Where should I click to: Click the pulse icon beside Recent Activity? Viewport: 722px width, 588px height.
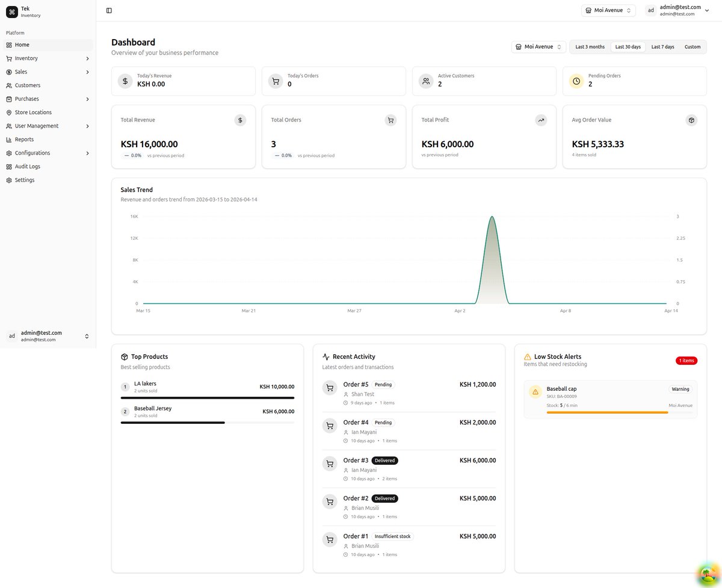pos(326,357)
